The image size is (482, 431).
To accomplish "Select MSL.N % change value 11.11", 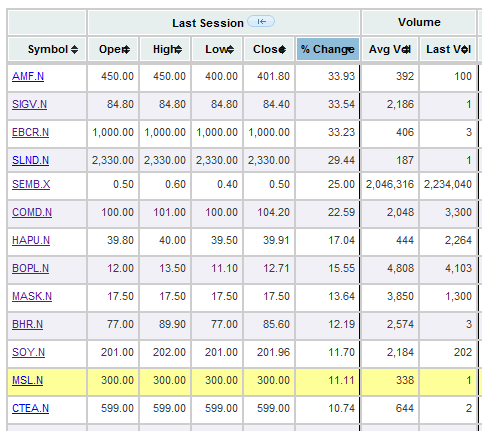I will [x=342, y=380].
